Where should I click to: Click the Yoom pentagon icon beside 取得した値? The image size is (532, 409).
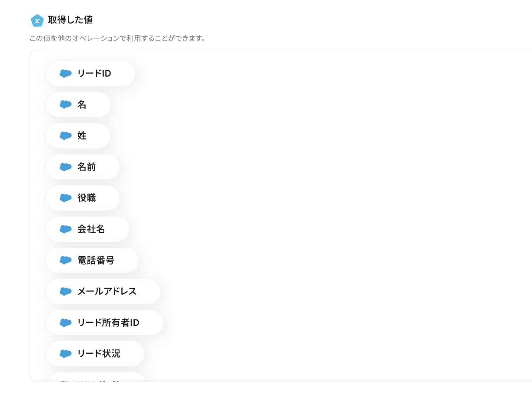[37, 20]
